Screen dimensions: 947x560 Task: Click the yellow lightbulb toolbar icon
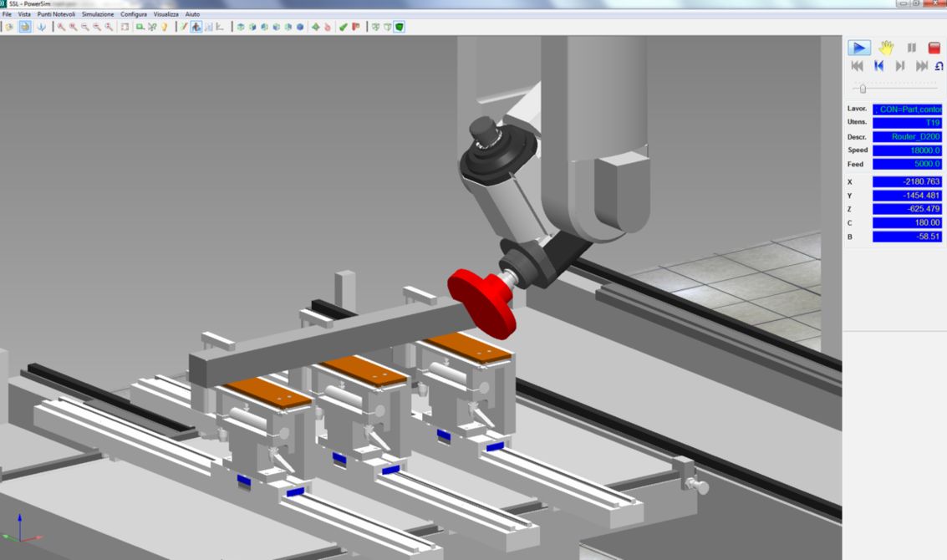tap(164, 27)
